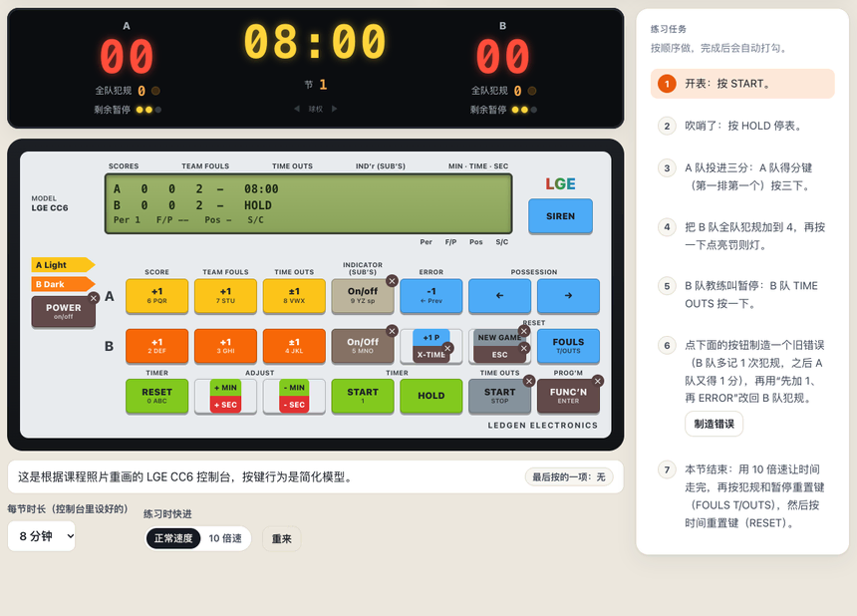The image size is (857, 616).
Task: Add one point with A SCORE +1 key
Action: [x=156, y=296]
